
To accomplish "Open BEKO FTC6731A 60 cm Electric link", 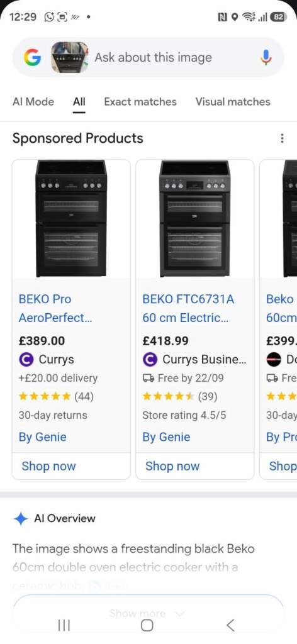I will [188, 308].
